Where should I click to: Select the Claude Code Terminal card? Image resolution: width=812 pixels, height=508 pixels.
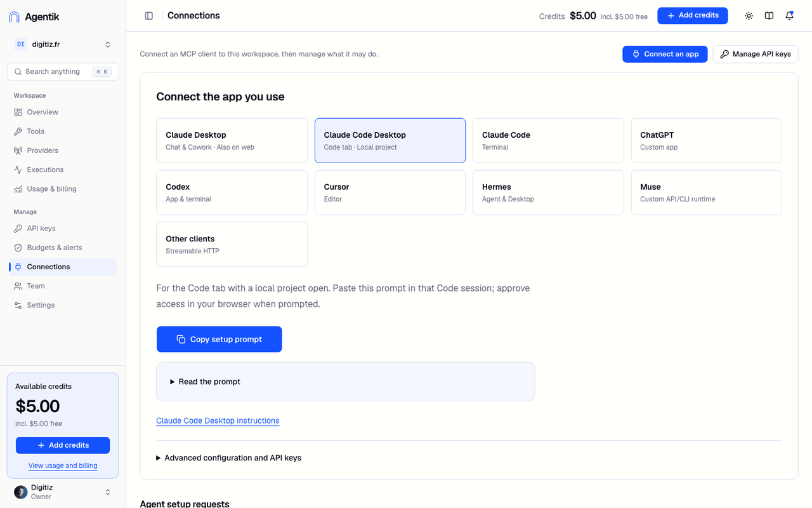tap(548, 140)
